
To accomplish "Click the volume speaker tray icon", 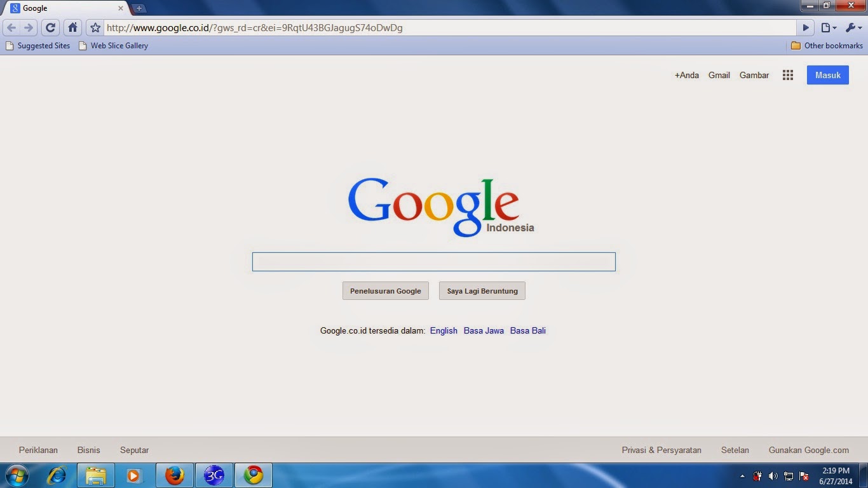I will coord(773,476).
